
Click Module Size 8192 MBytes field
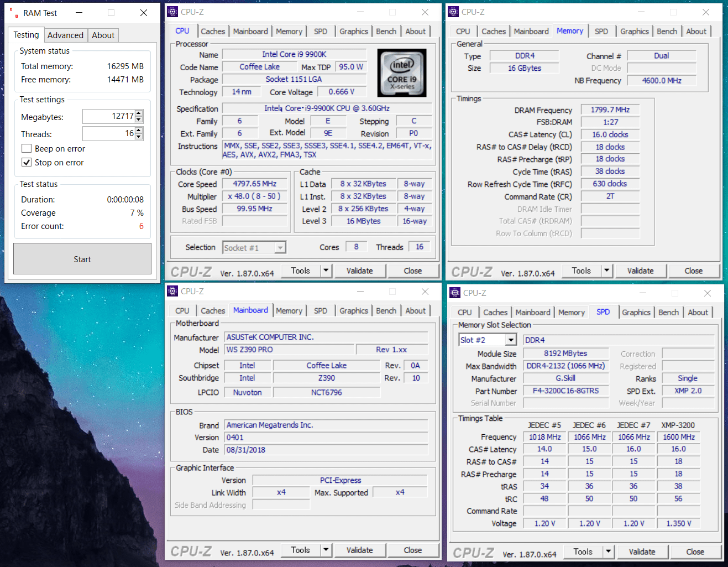pyautogui.click(x=566, y=353)
